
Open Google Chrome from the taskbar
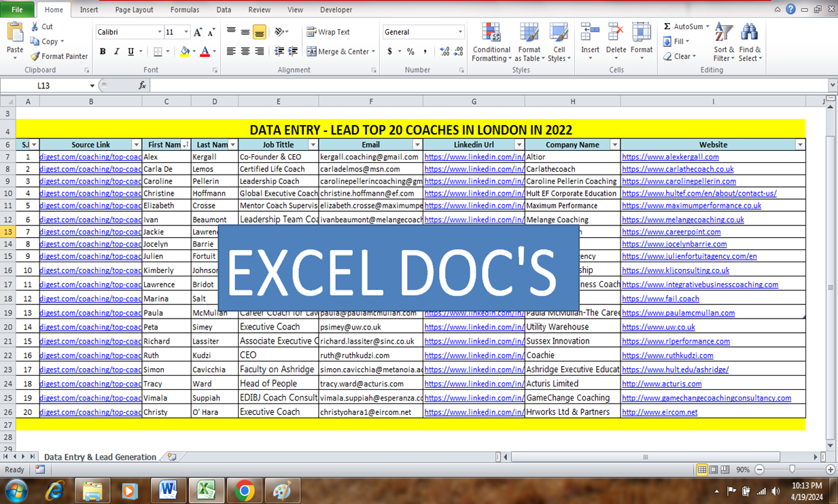(x=245, y=490)
